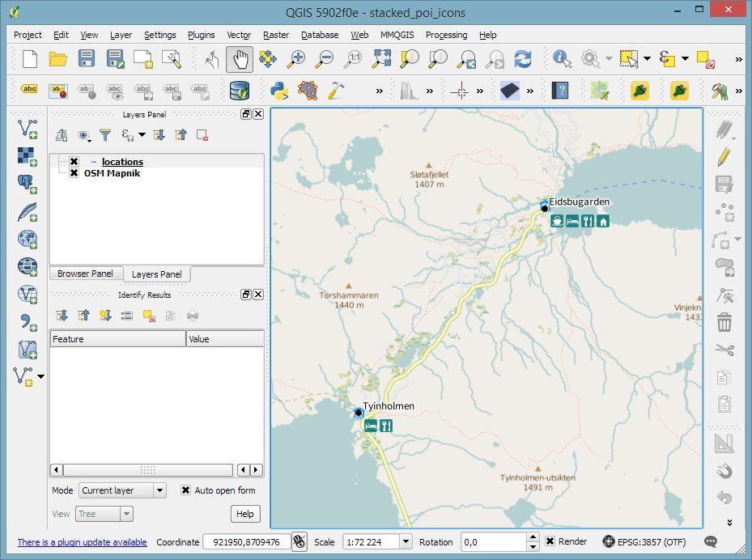Click the Open Project folder icon
This screenshot has height=560, width=752.
point(57,59)
